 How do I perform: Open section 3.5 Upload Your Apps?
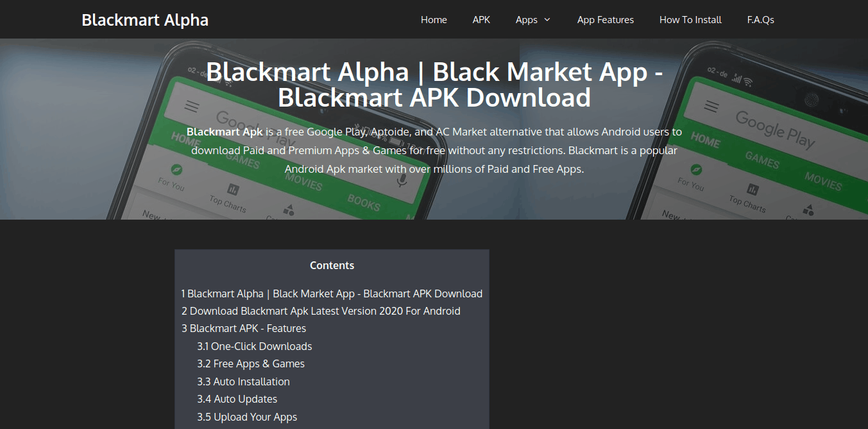point(247,417)
